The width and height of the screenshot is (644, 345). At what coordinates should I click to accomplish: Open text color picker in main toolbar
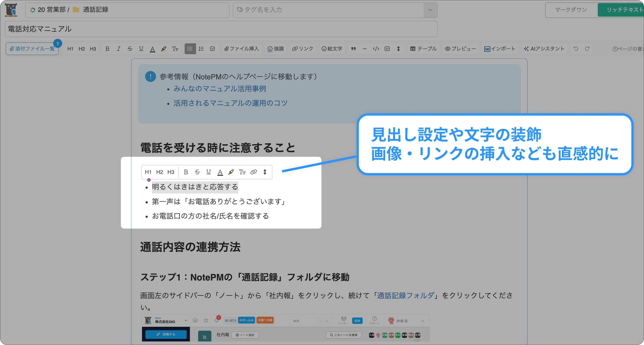152,49
